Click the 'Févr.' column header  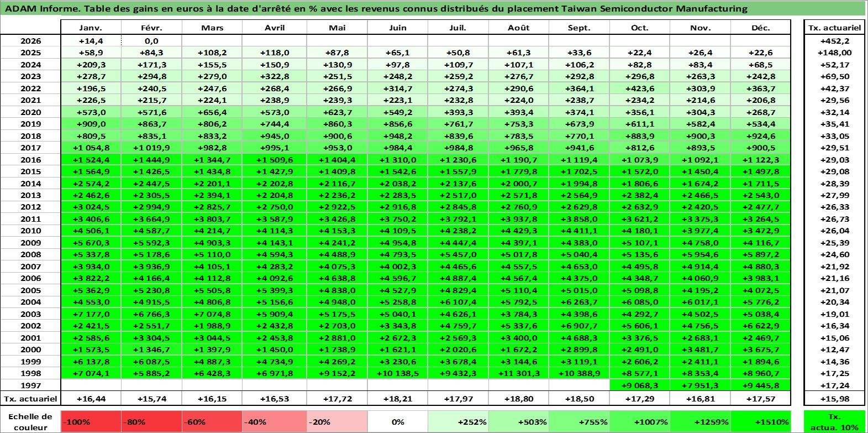point(151,28)
